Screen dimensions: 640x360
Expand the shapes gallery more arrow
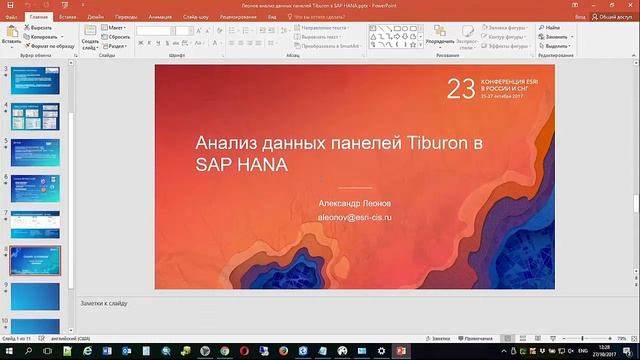(420, 44)
